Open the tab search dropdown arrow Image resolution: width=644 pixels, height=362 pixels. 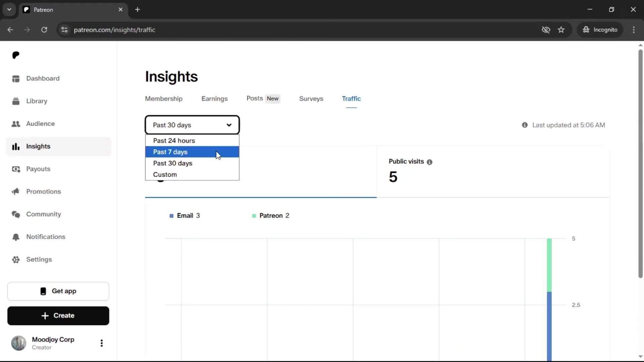coord(9,10)
